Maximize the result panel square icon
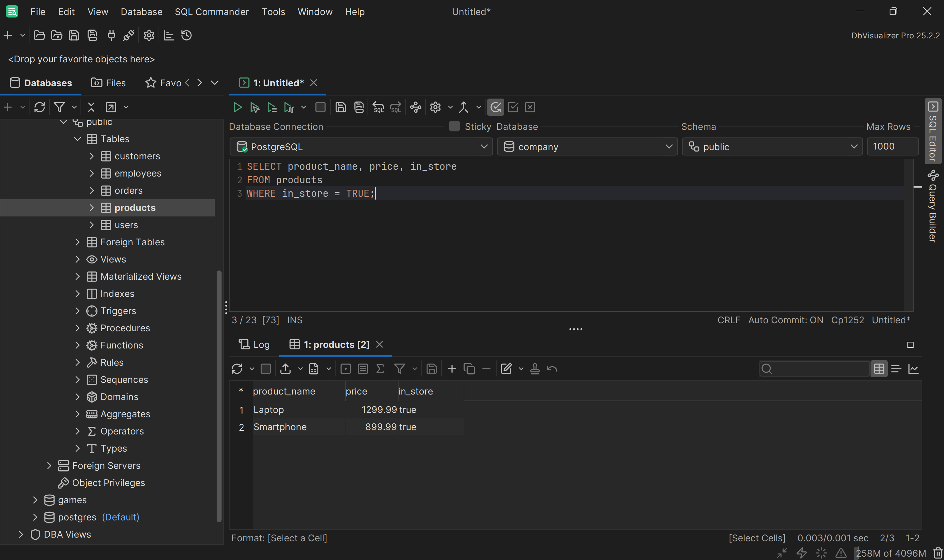The height and width of the screenshot is (560, 944). (911, 345)
